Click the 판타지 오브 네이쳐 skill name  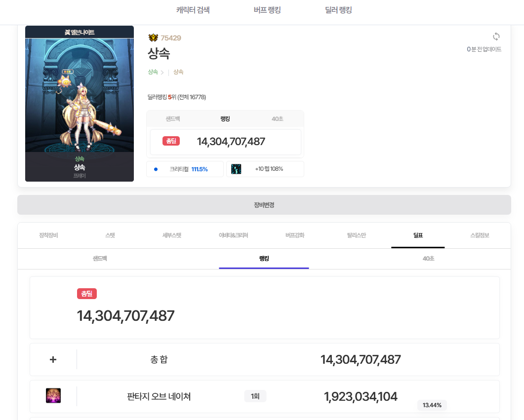159,397
